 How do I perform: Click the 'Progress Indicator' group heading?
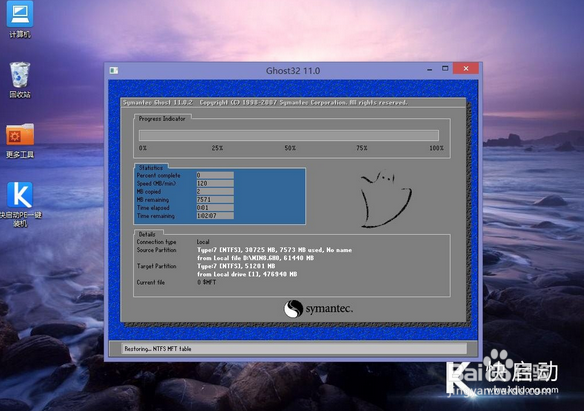coord(162,118)
